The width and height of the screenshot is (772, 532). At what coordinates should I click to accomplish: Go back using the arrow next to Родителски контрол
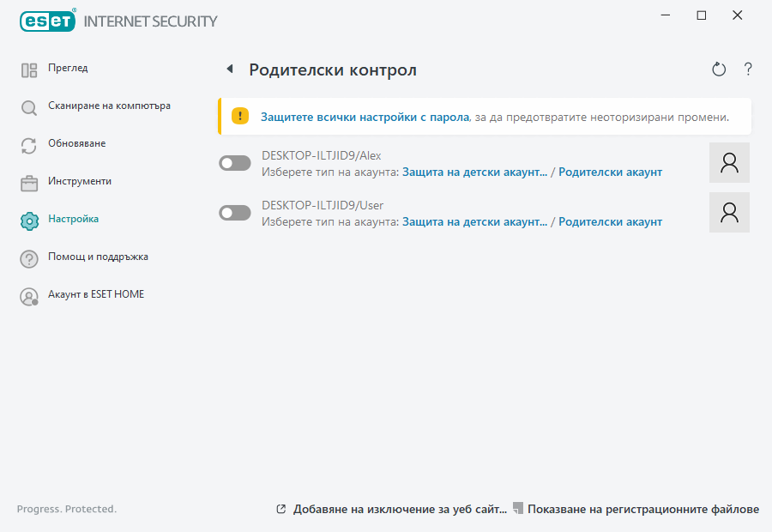point(228,69)
